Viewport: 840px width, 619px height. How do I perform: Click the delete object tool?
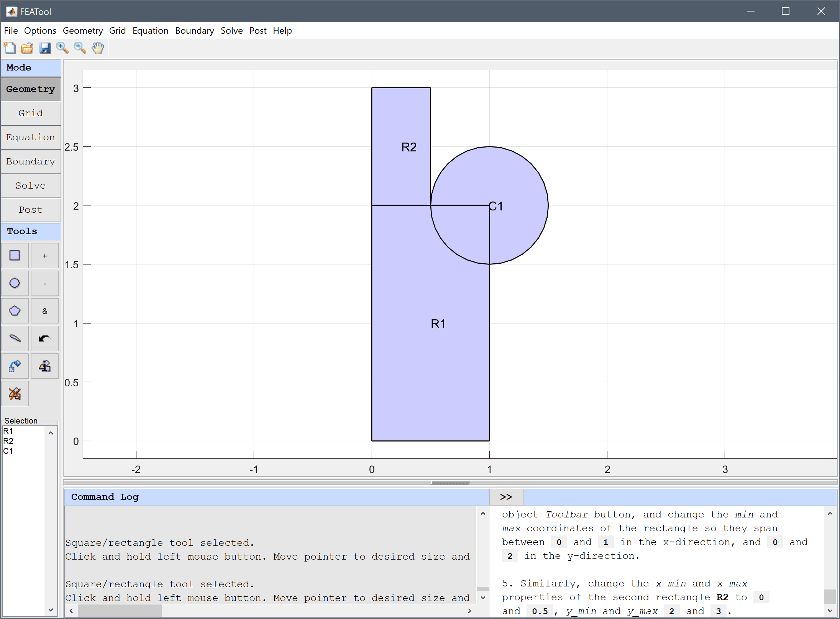point(15,394)
